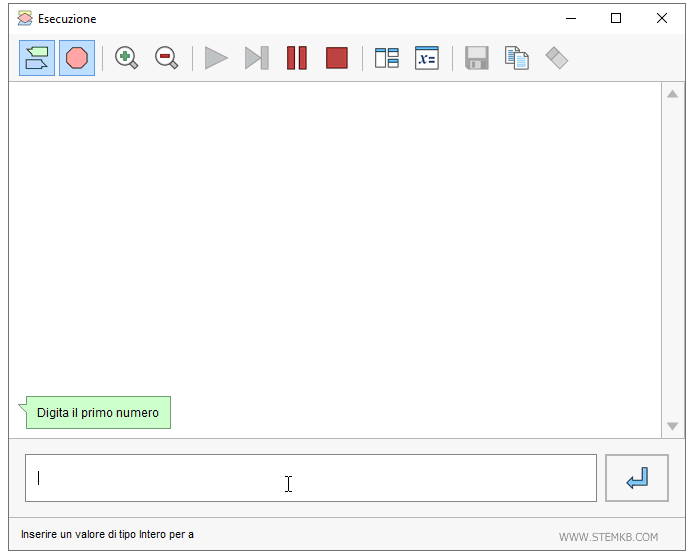Viewport: 691px width, 554px height.
Task: Click into the value input text field
Action: [310, 478]
